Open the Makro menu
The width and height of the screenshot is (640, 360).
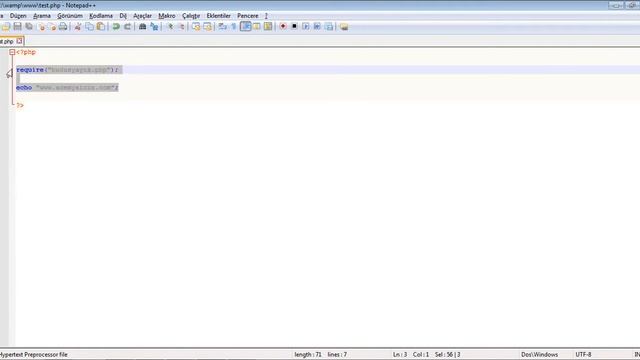[167, 16]
